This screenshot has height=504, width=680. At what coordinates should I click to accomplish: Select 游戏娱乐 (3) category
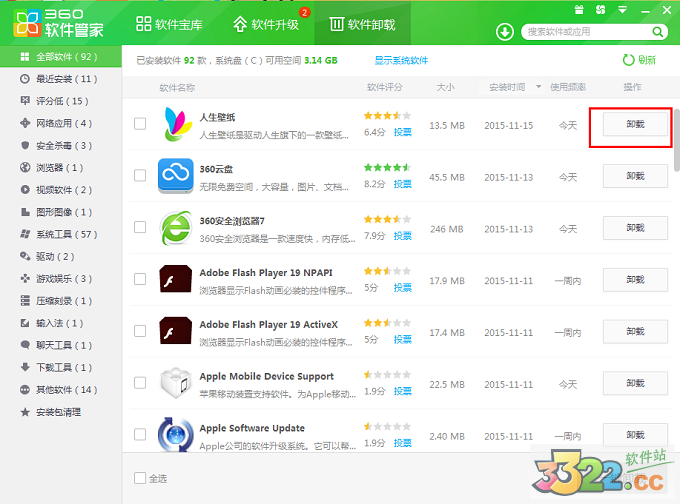[x=61, y=278]
